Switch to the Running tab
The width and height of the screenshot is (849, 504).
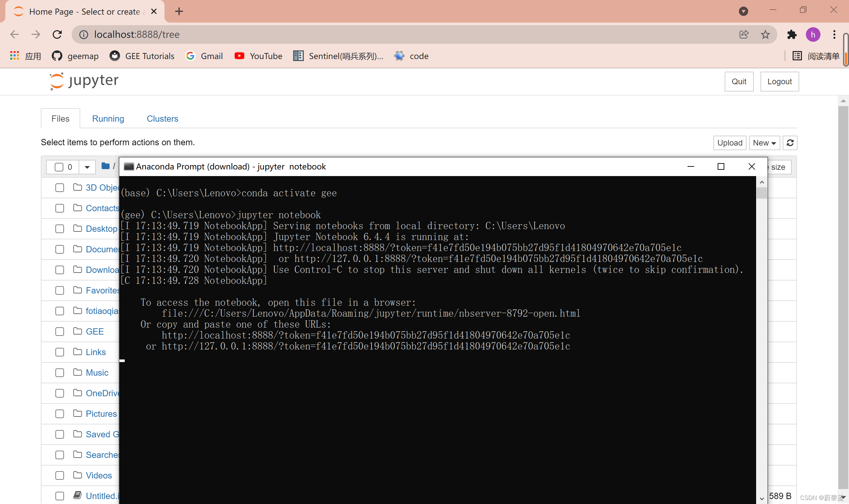click(x=108, y=118)
